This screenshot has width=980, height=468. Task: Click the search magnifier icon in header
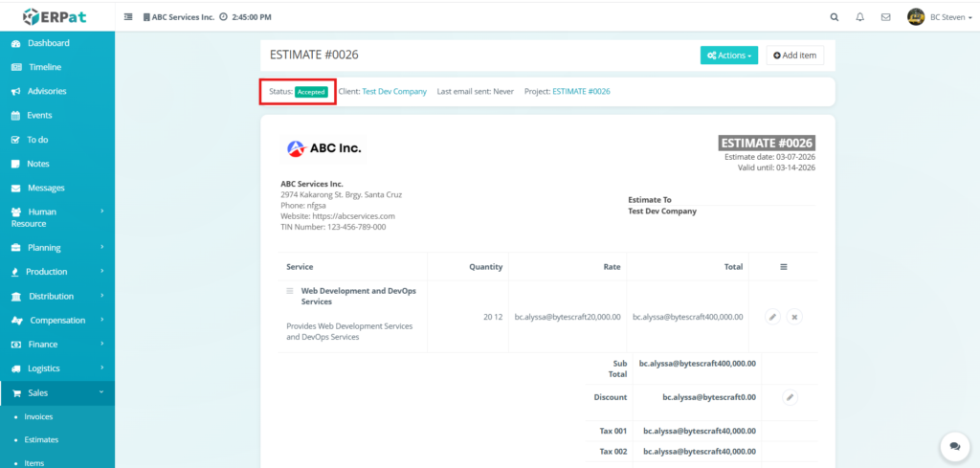click(835, 17)
